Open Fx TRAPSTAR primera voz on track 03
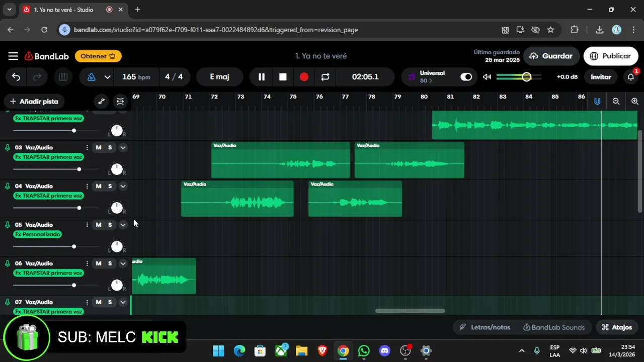Viewport: 644px width, 362px height. pos(49,157)
